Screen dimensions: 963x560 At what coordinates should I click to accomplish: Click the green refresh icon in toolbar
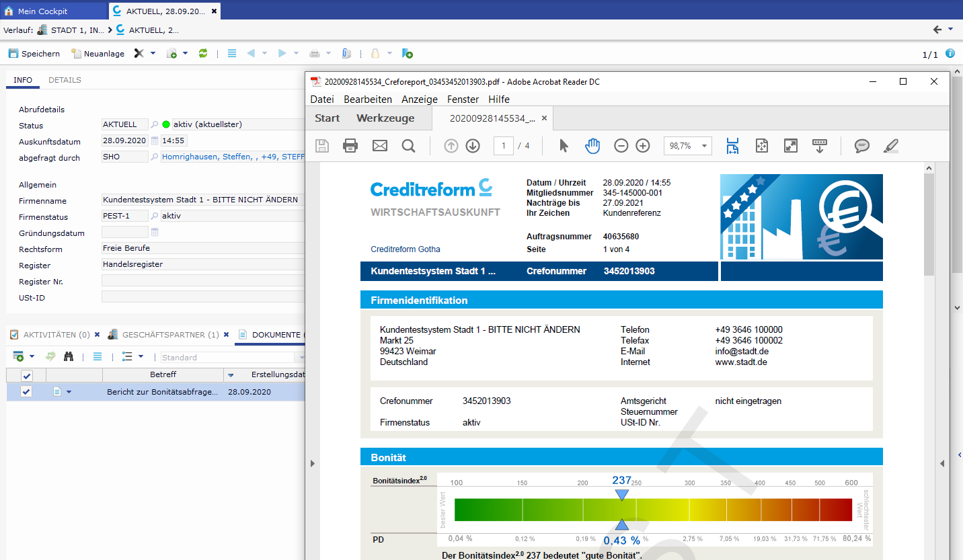click(203, 53)
